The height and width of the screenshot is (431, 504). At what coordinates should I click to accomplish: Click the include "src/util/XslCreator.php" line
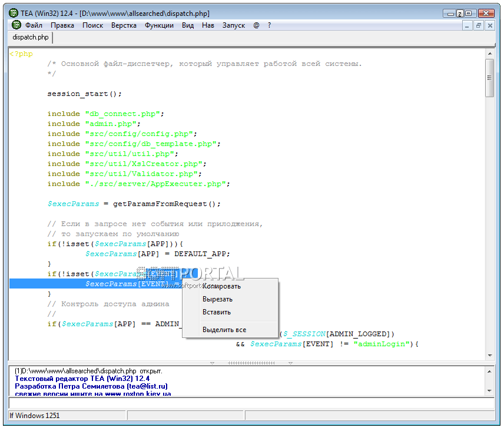point(127,164)
